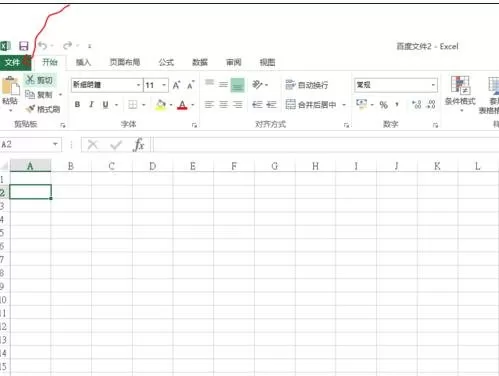The image size is (499, 376).
Task: Select column D header
Action: coord(153,166)
